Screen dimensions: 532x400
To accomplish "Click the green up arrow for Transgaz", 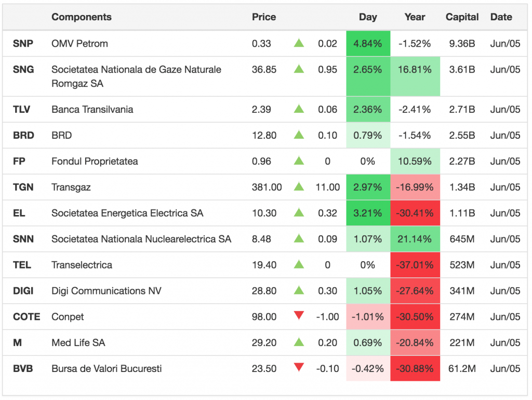I will pos(299,186).
